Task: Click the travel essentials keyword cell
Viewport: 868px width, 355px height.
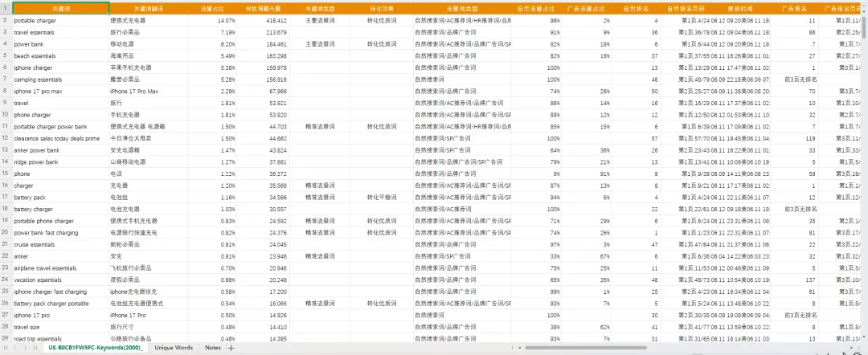Action: click(61, 32)
